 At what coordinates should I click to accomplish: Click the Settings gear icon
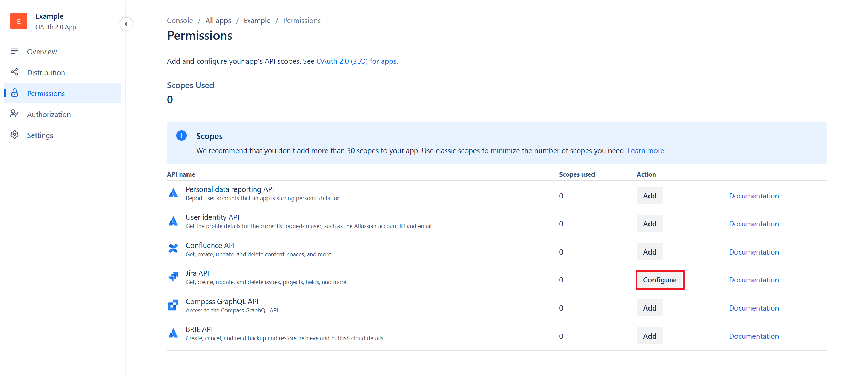15,135
